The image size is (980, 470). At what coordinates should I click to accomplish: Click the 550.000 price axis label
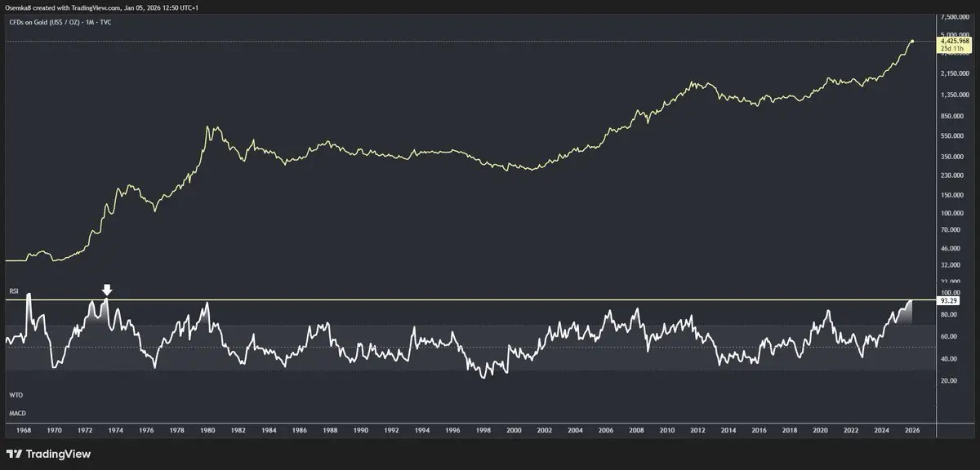coord(952,135)
